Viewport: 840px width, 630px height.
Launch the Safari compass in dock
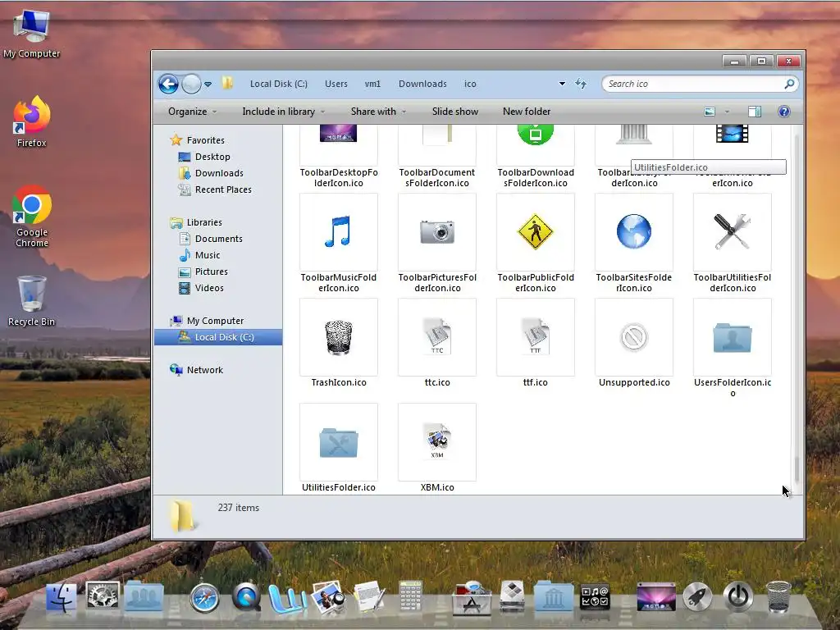(x=204, y=598)
